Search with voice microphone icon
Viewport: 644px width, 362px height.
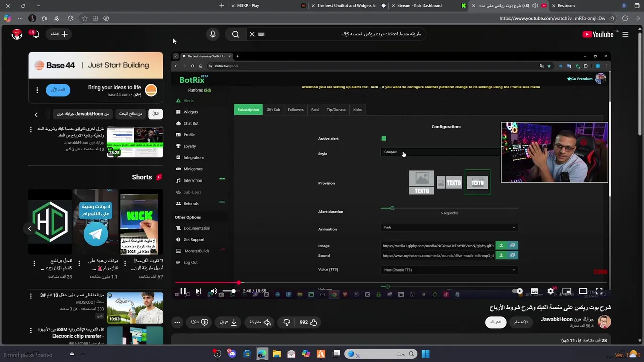click(213, 34)
